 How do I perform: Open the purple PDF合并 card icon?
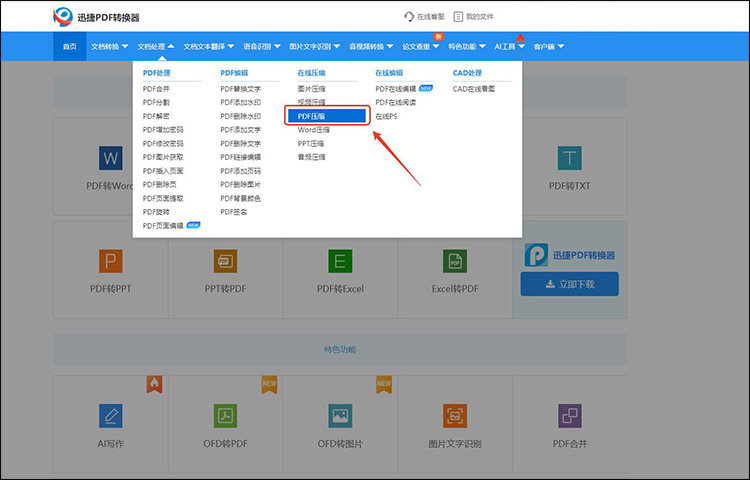(x=570, y=416)
